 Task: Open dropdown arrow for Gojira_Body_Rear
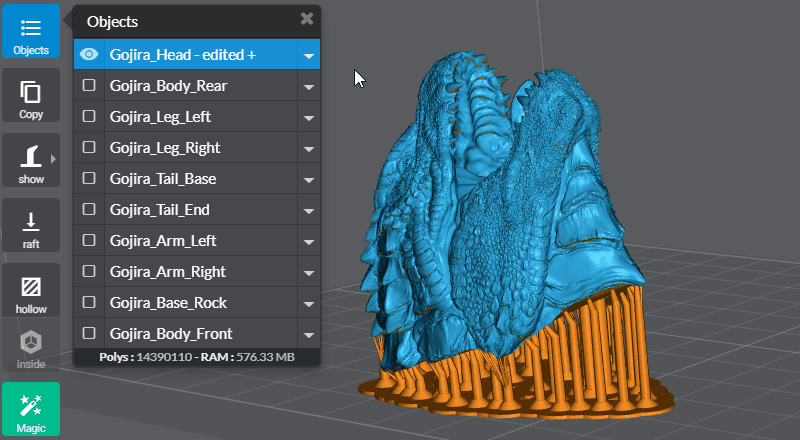coord(309,86)
